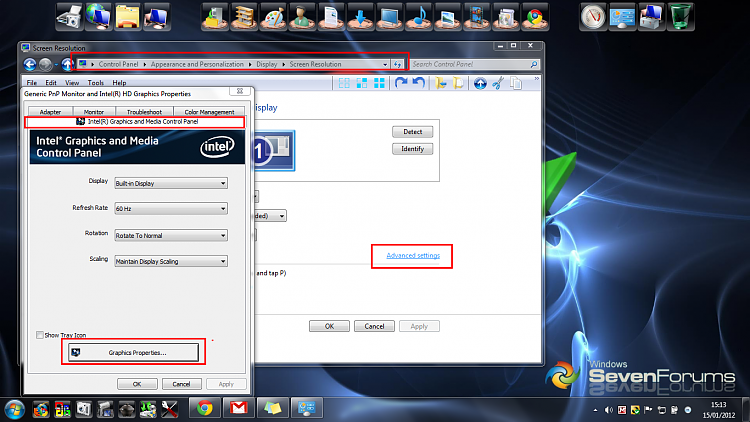
Task: Open the Refresh Rate 60 Hz dropdown
Action: coord(171,209)
